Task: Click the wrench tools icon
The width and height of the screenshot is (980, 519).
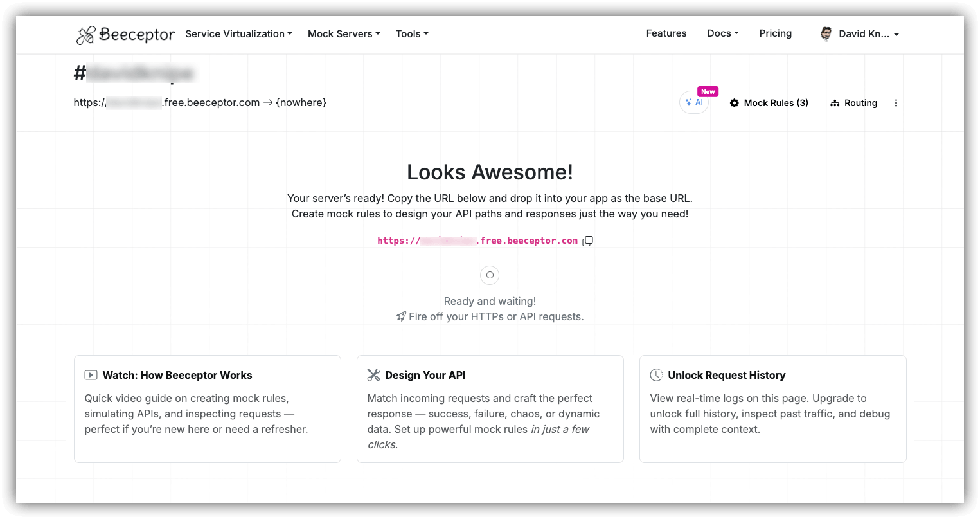Action: (374, 375)
